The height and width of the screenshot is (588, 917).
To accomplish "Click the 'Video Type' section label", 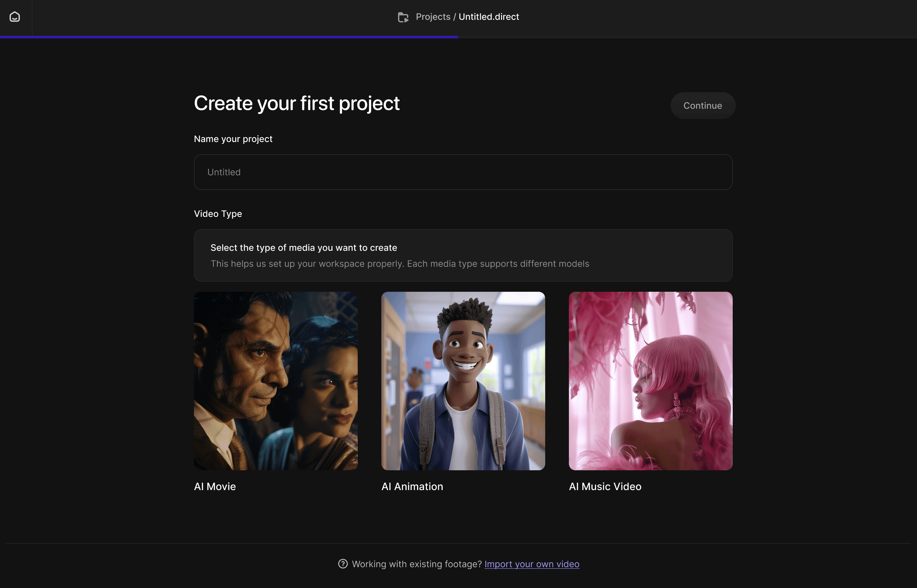I will pyautogui.click(x=218, y=214).
